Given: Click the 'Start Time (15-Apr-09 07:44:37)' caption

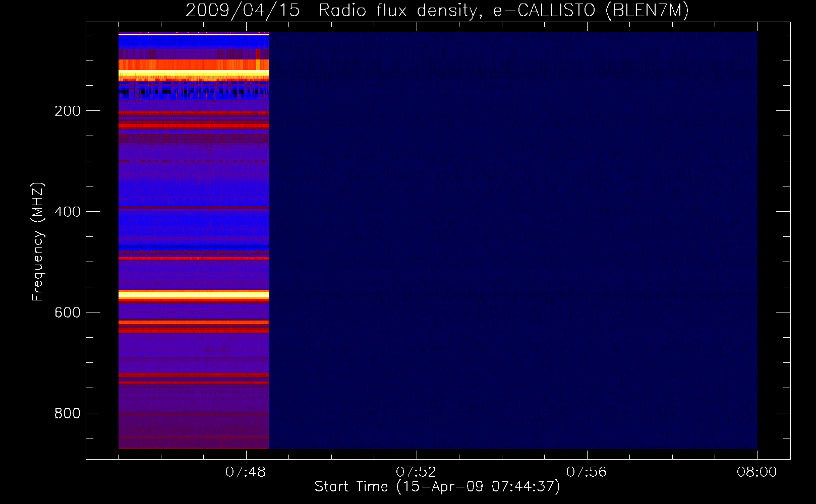Looking at the screenshot, I should click(x=437, y=487).
